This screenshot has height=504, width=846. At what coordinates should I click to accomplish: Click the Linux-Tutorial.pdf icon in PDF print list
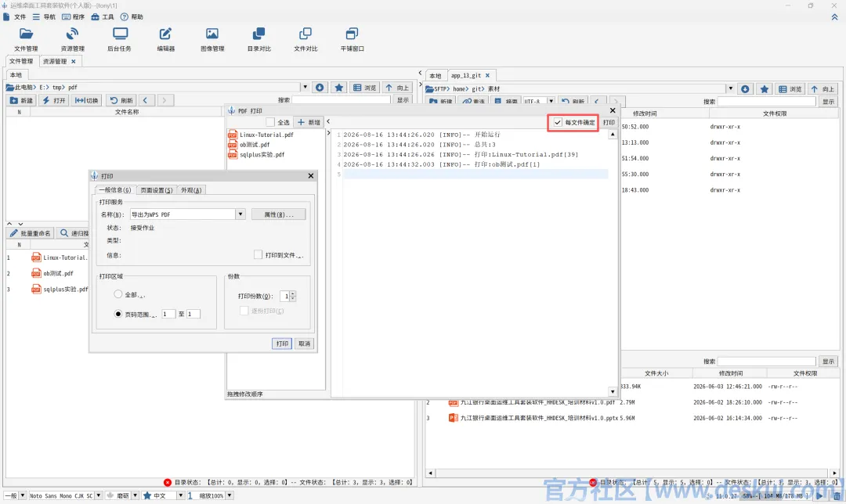tap(233, 135)
